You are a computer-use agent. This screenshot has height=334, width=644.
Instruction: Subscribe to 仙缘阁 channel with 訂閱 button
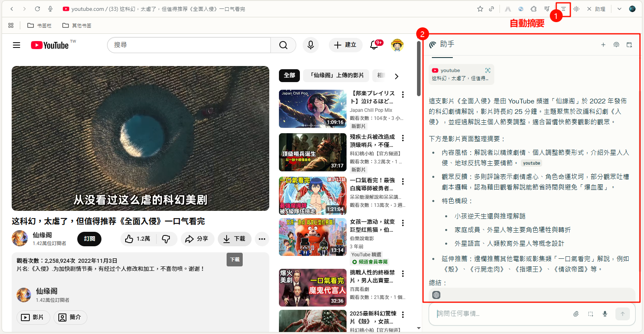click(x=89, y=239)
